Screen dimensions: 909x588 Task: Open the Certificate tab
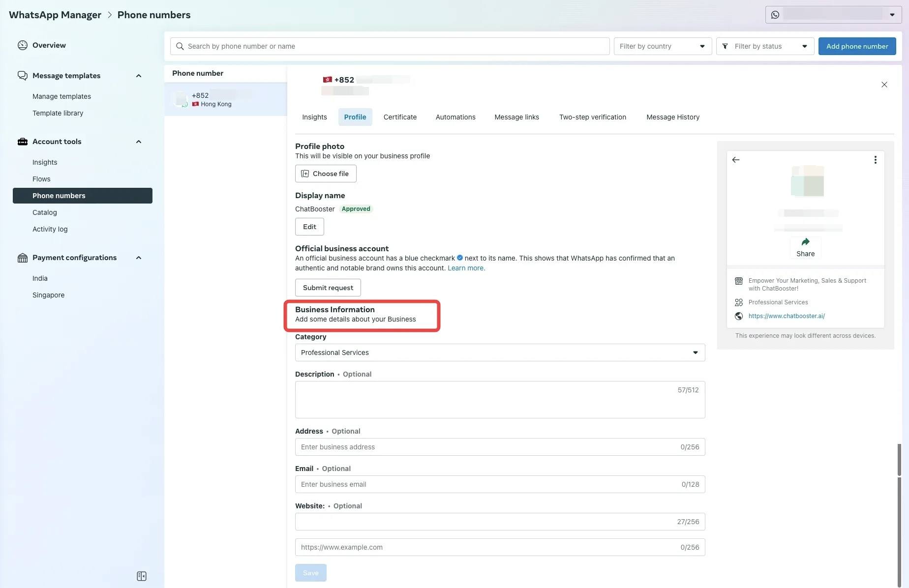click(x=400, y=117)
